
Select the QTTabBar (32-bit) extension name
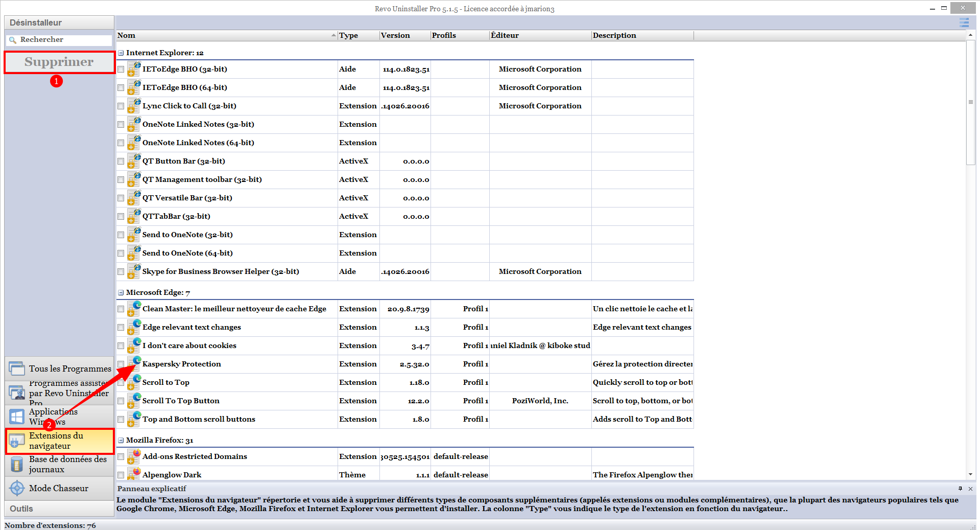coord(176,216)
